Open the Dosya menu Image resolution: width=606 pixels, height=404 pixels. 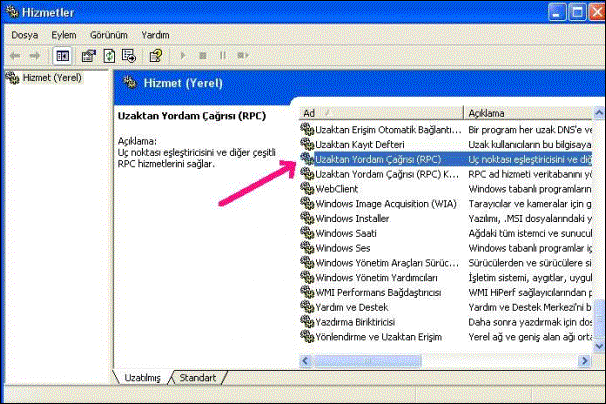tap(25, 35)
